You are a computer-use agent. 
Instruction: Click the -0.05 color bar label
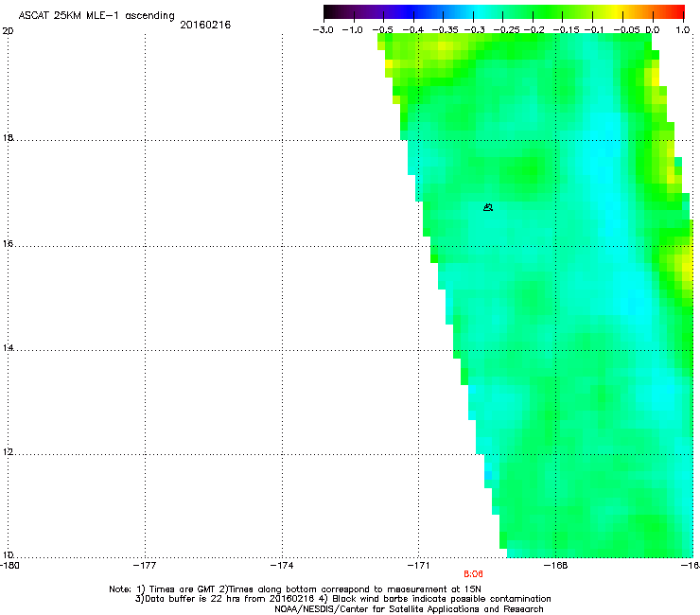coord(626,30)
